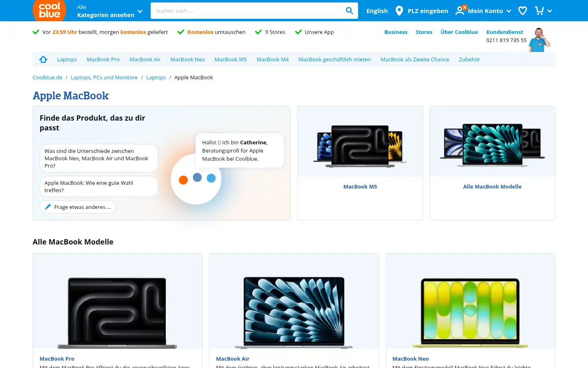Select Zubehör in the category bar

(x=469, y=59)
